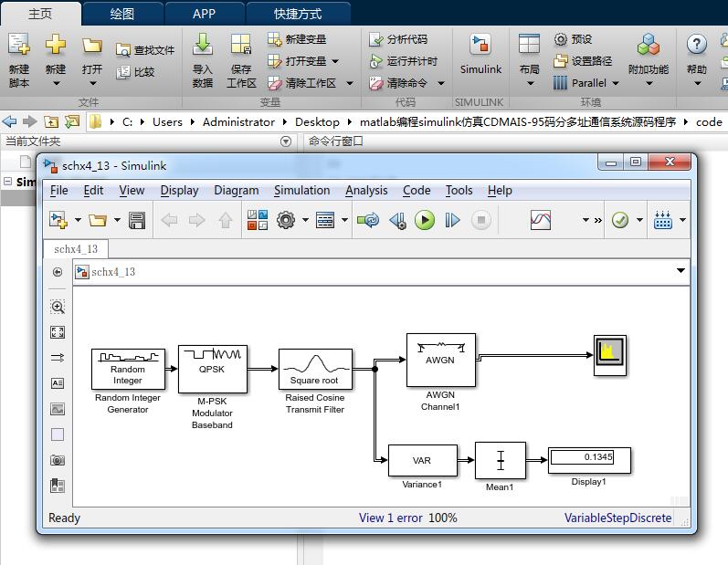Click the New Model icon in Simulink toolbar
The image size is (728, 565).
[58, 220]
